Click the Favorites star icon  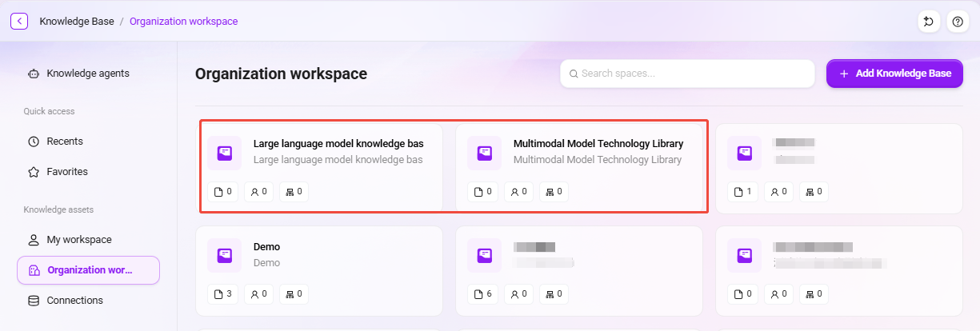click(34, 172)
